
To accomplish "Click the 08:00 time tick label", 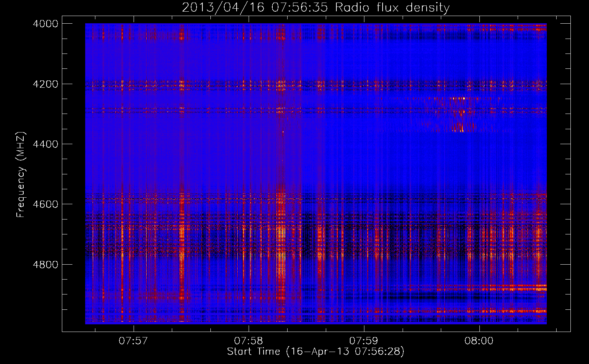I will point(479,341).
